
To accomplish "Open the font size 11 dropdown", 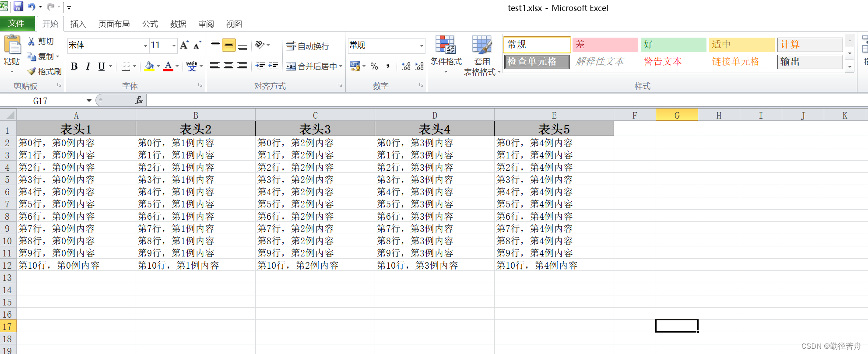I will [174, 46].
